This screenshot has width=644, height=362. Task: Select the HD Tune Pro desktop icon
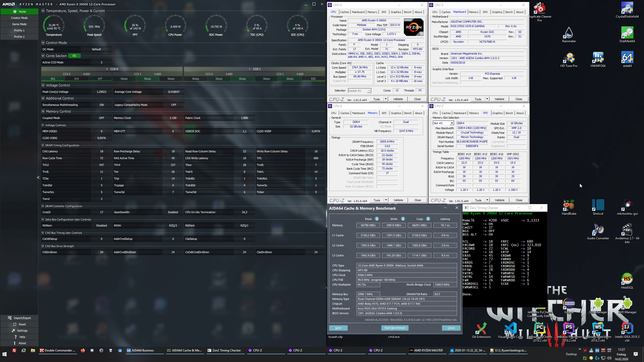(569, 59)
